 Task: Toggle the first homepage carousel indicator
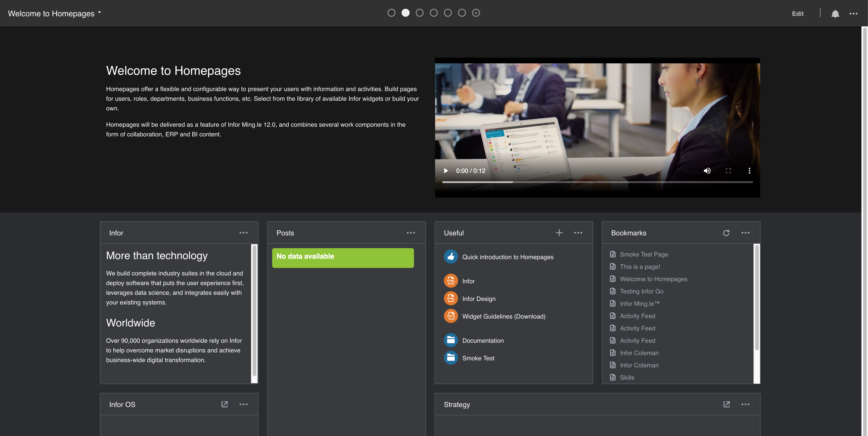click(391, 13)
